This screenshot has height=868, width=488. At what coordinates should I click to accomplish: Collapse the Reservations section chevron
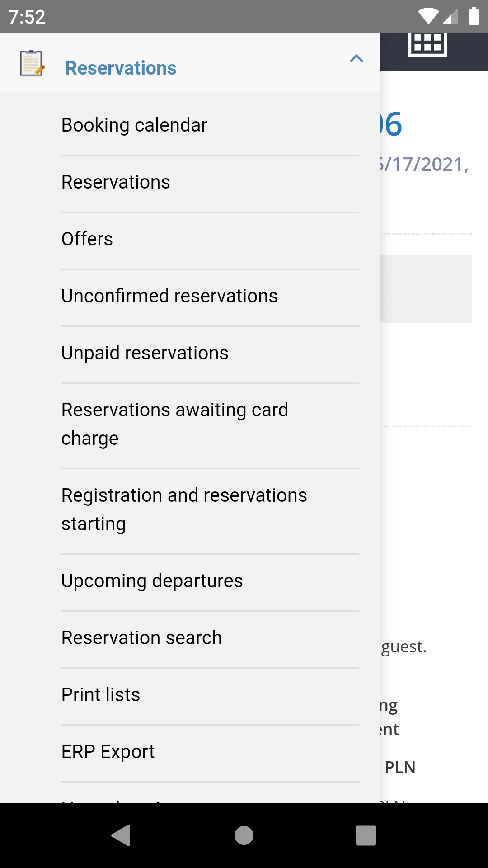[x=357, y=58]
